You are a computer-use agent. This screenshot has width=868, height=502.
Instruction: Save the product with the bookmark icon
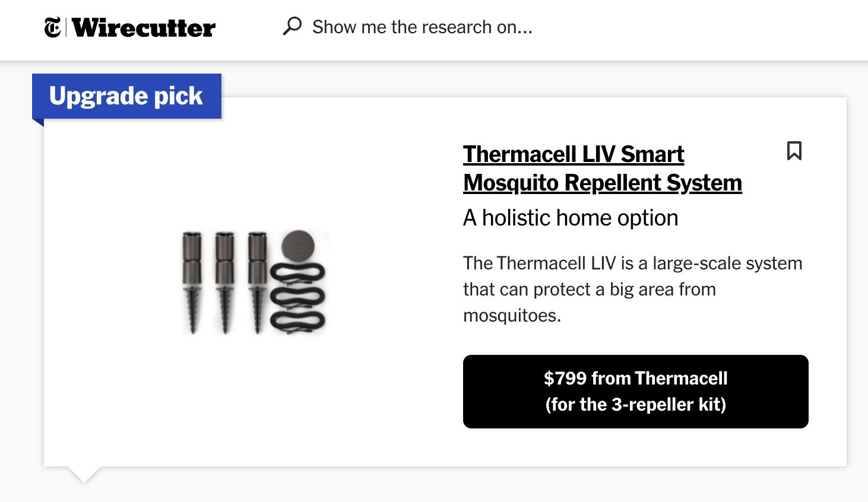pyautogui.click(x=794, y=151)
